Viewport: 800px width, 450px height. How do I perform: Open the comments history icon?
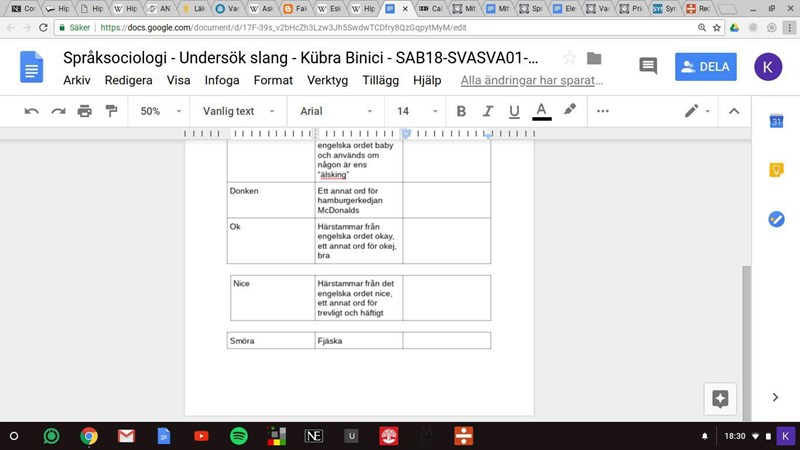(x=648, y=67)
